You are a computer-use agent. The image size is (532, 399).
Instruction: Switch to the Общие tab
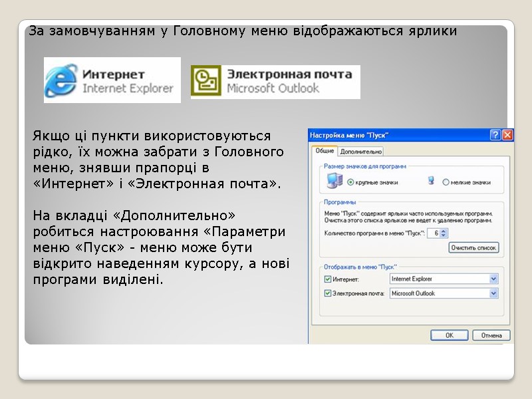[325, 151]
